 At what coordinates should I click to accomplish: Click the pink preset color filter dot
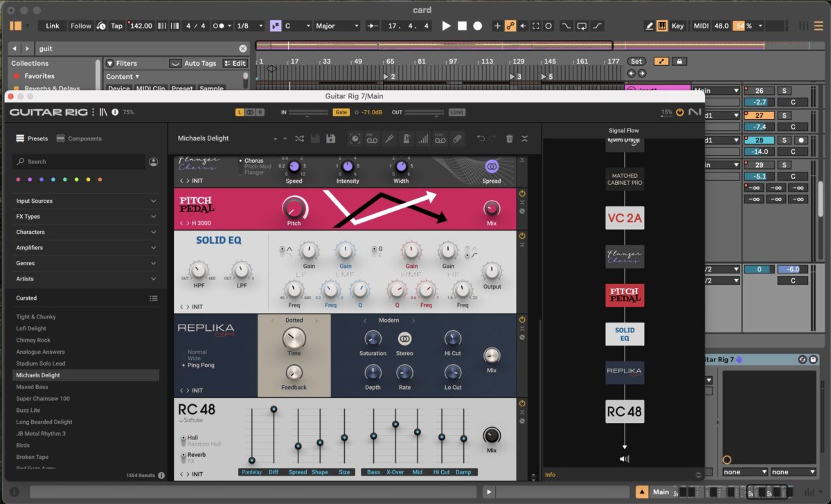[18, 180]
